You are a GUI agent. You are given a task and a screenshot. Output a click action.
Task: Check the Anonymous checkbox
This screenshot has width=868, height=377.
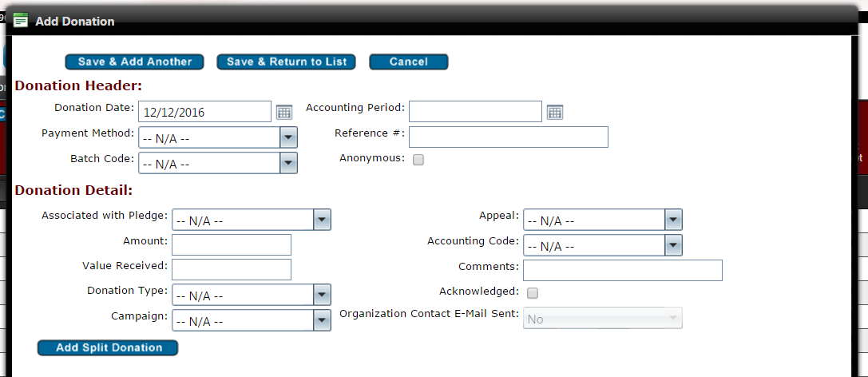coord(418,159)
